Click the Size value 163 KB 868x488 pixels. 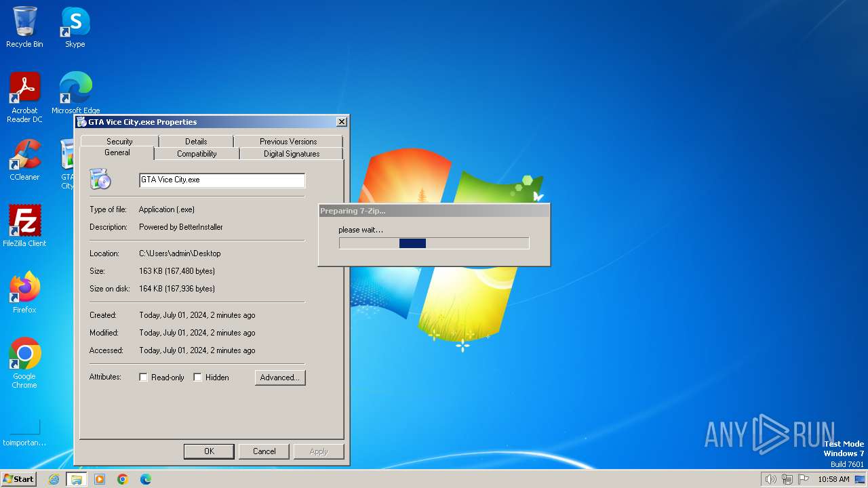[x=177, y=271]
